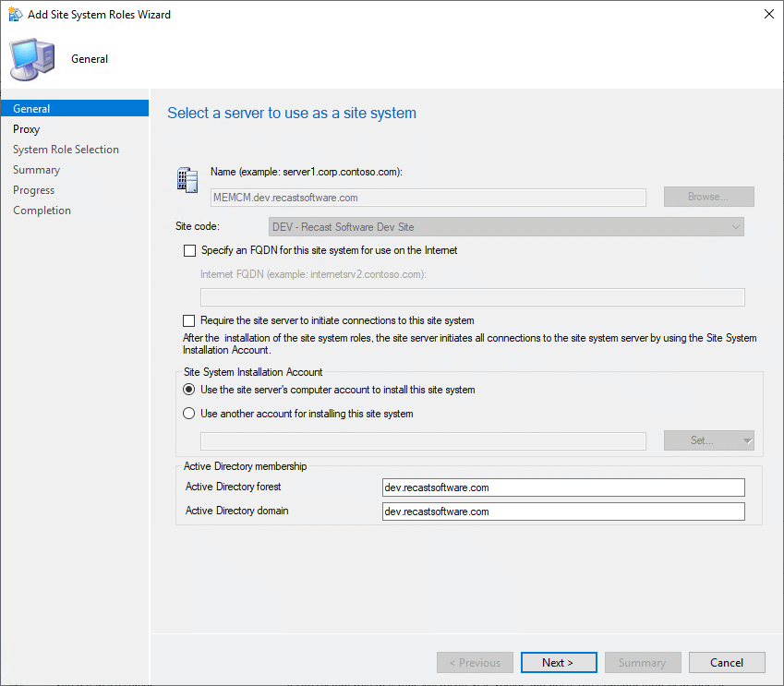Choose Use another account for installing option
784x686 pixels.
pyautogui.click(x=189, y=414)
